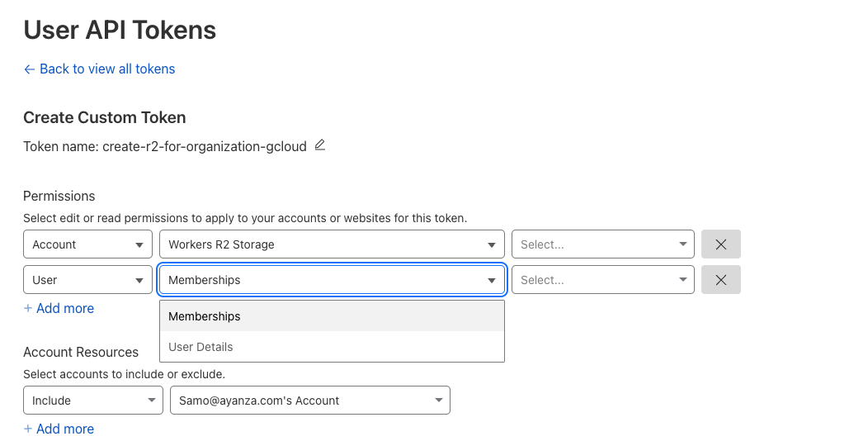Add more permissions link
Screen dimensions: 868x441
click(65, 308)
